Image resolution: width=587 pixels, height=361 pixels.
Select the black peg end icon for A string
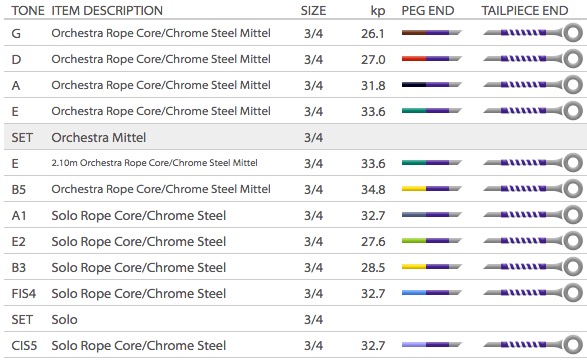click(432, 85)
